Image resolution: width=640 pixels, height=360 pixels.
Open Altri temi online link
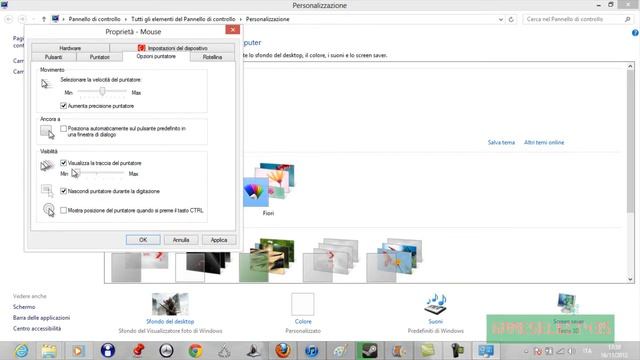(x=544, y=142)
